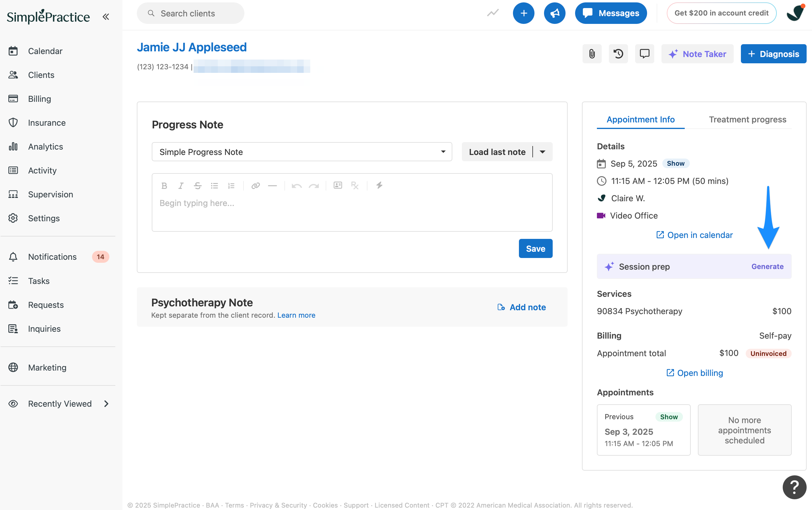The width and height of the screenshot is (812, 510).
Task: Open the Inquiries icon entry
Action: (x=13, y=329)
